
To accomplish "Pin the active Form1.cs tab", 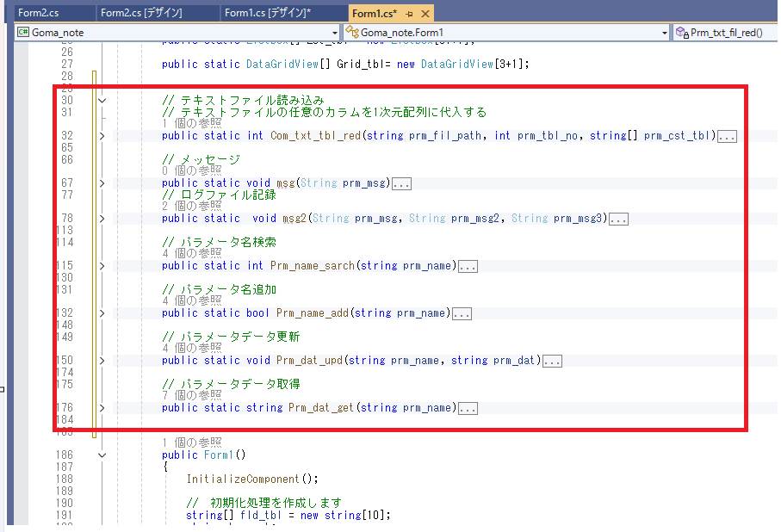I will tap(409, 14).
